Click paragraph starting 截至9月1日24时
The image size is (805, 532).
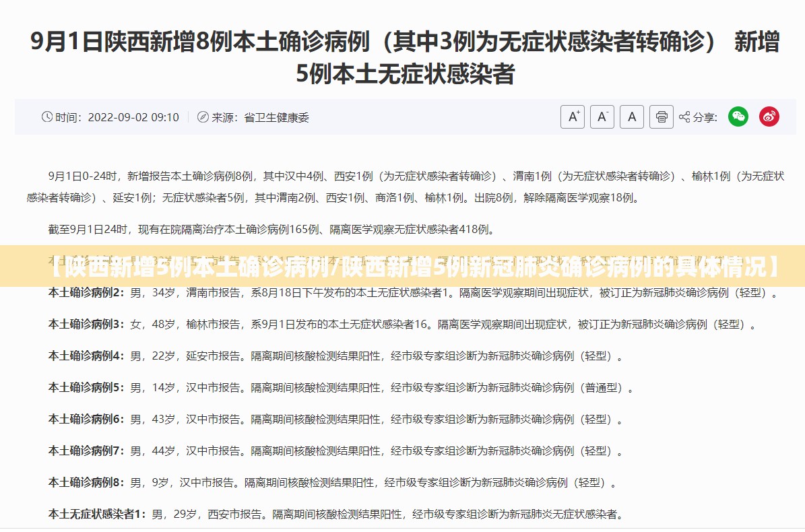[x=272, y=230]
